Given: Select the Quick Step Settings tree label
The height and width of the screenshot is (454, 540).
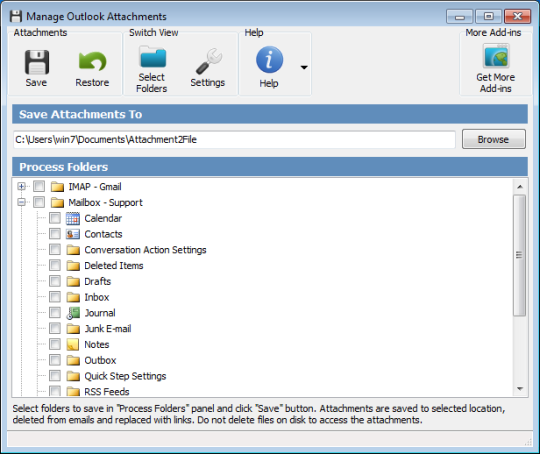Looking at the screenshot, I should coord(125,376).
